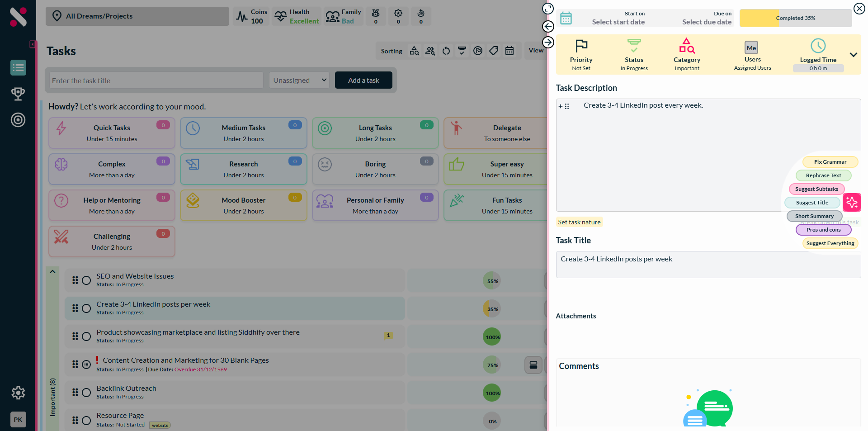Image resolution: width=868 pixels, height=431 pixels.
Task: Open calendar icon beside start date
Action: [x=566, y=18]
